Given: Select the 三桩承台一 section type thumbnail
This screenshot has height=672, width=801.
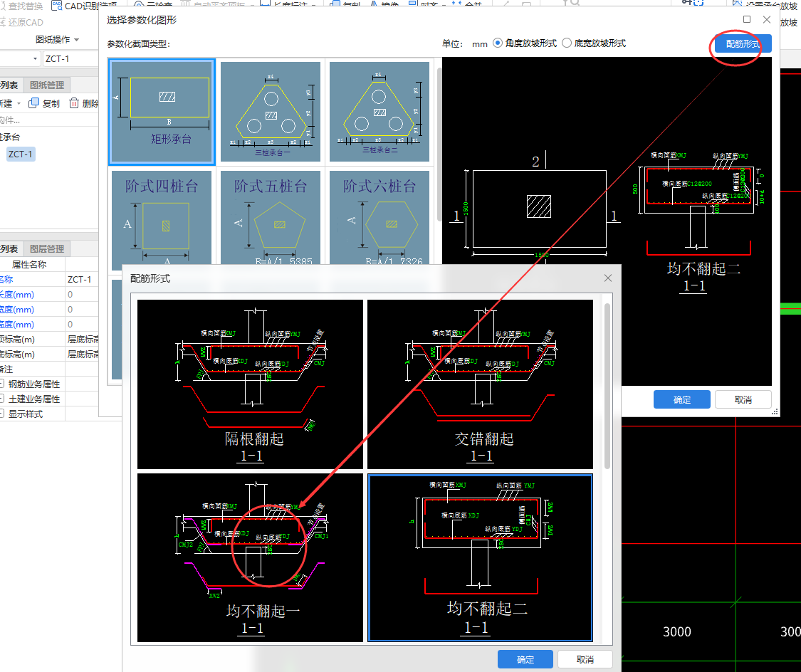Looking at the screenshot, I should coord(271,112).
